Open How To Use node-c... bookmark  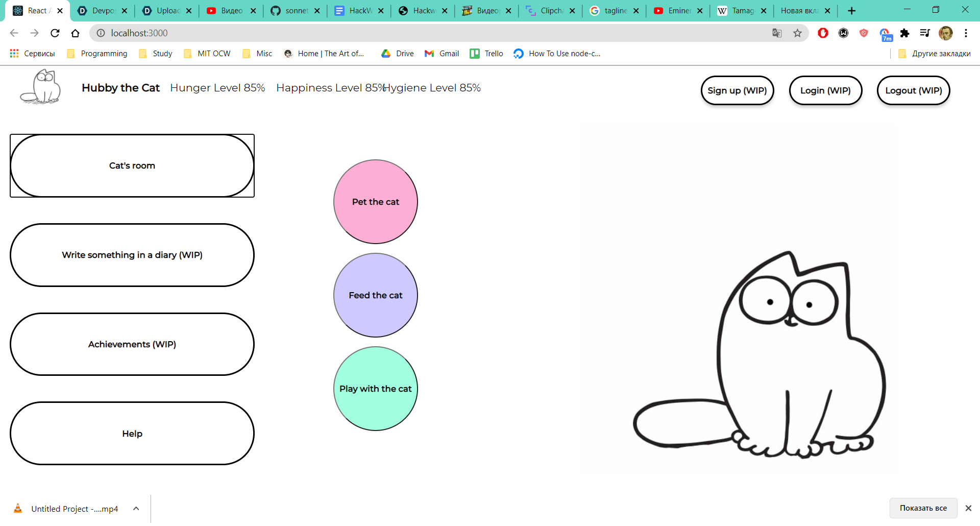pyautogui.click(x=557, y=54)
